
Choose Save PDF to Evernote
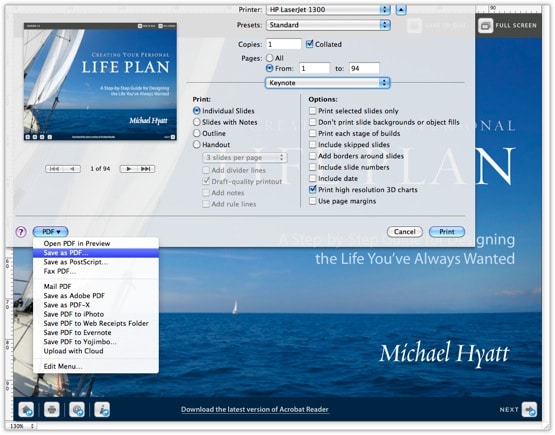(96, 332)
